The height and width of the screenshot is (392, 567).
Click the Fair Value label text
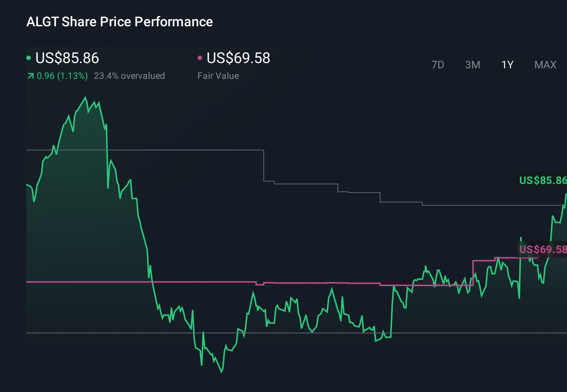pyautogui.click(x=218, y=75)
